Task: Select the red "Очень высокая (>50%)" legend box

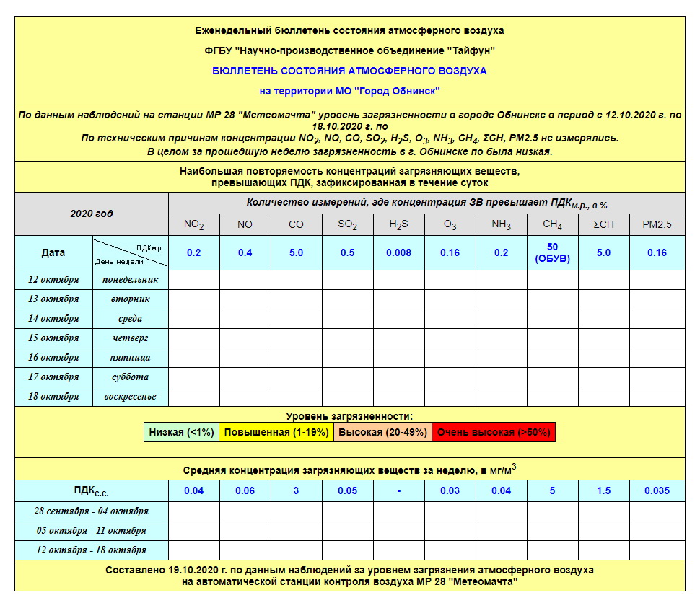Action: 494,433
